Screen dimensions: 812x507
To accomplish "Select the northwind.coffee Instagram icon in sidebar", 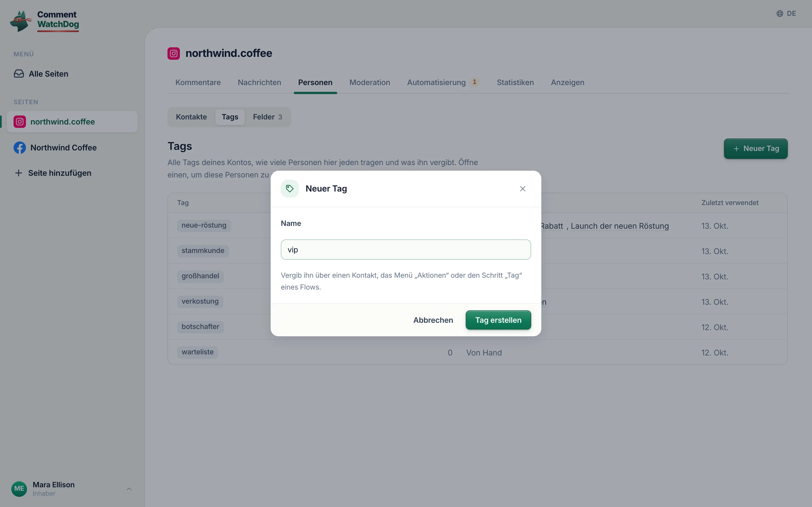I will pyautogui.click(x=20, y=122).
